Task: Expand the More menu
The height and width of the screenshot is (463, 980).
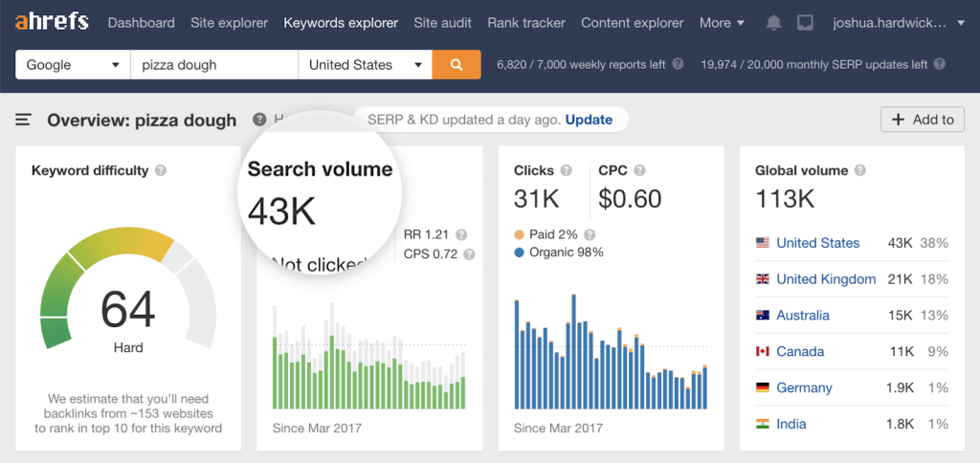Action: tap(722, 23)
